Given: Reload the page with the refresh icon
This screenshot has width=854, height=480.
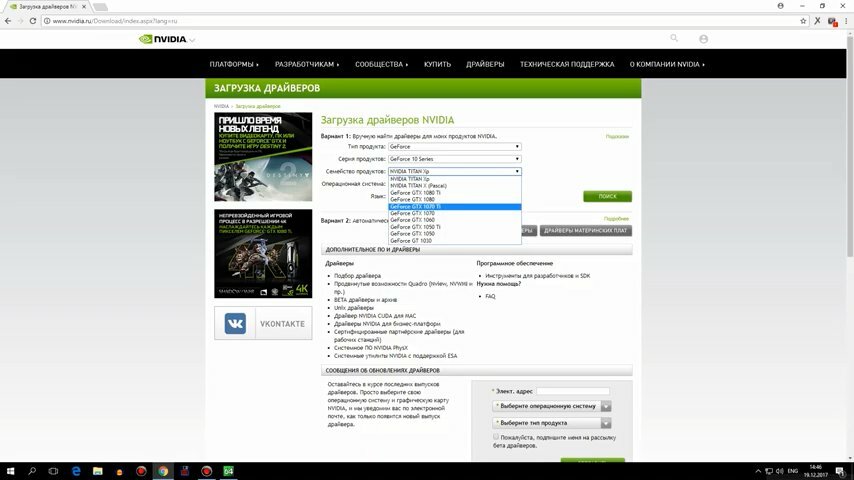Looking at the screenshot, I should pyautogui.click(x=33, y=21).
